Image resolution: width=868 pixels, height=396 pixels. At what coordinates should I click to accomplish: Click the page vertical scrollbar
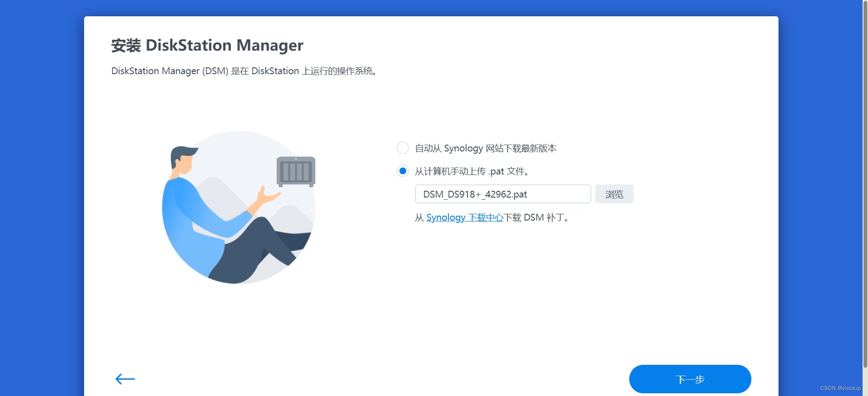point(865,184)
